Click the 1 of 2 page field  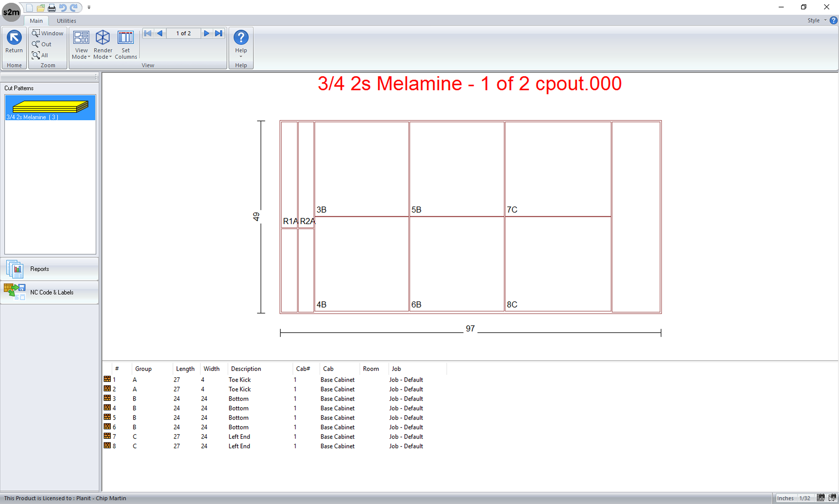tap(183, 33)
